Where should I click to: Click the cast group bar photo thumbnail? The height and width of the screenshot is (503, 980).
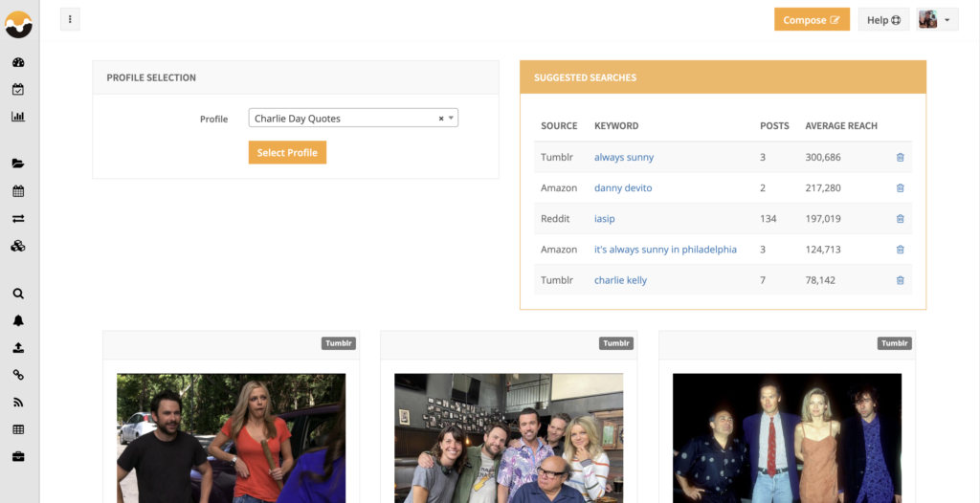(x=509, y=438)
